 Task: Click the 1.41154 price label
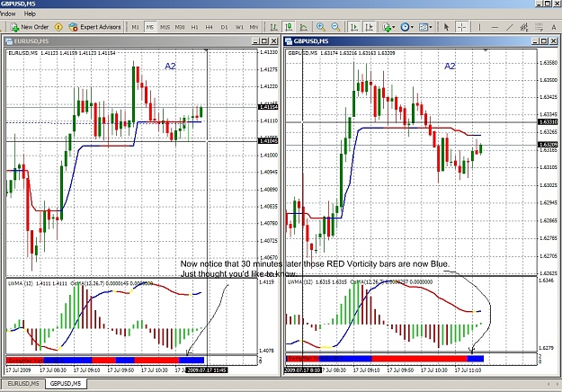[x=268, y=107]
